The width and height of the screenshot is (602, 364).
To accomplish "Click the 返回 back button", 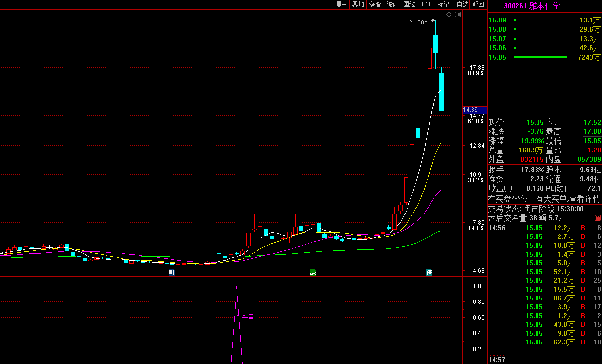I will pyautogui.click(x=478, y=4).
